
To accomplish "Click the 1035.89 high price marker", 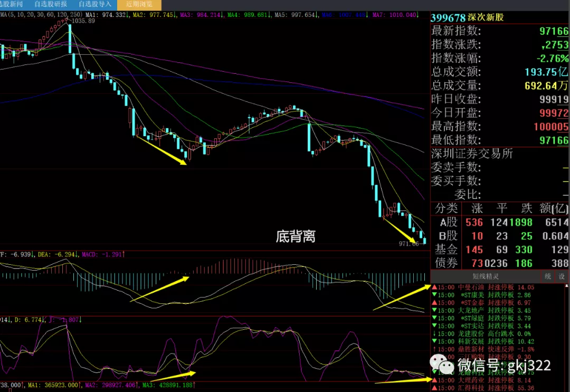I will [x=82, y=21].
